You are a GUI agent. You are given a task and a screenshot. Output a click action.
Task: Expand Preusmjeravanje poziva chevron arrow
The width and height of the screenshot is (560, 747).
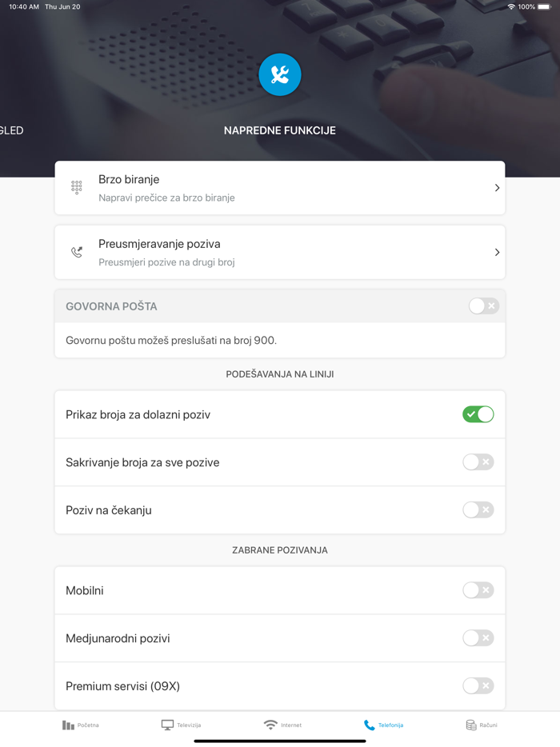[x=497, y=253]
